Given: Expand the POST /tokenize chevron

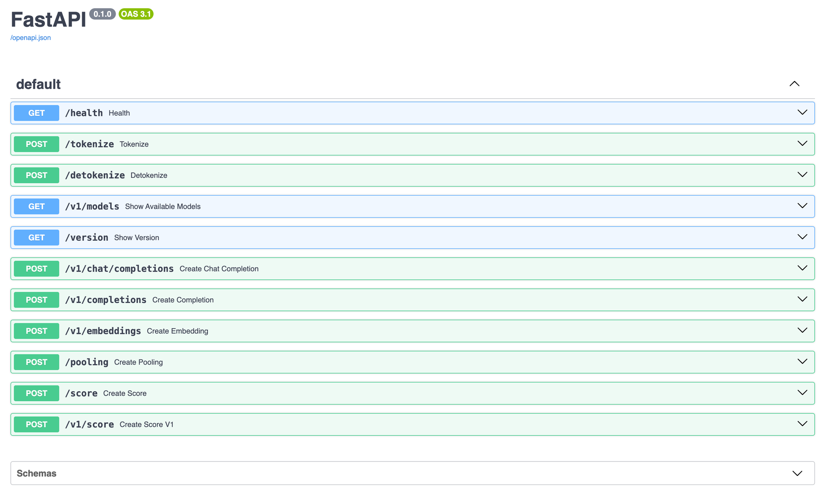Looking at the screenshot, I should 802,144.
